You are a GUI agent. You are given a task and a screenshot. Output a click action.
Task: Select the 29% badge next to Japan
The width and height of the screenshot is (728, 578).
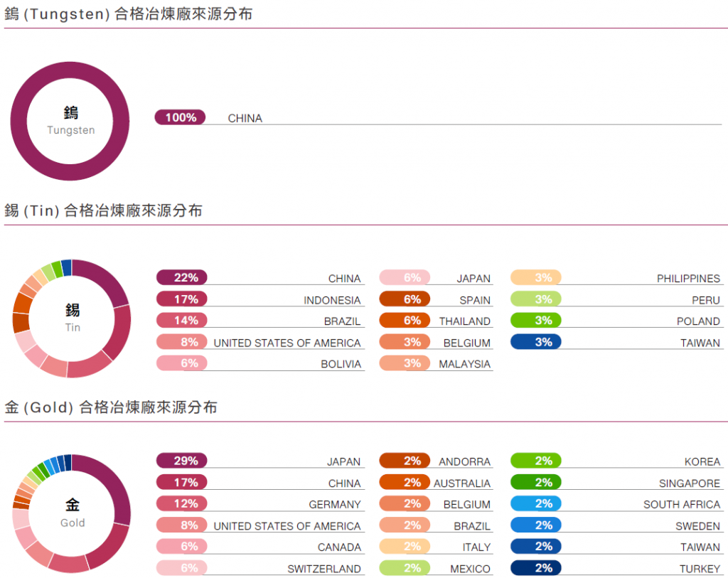pyautogui.click(x=182, y=461)
